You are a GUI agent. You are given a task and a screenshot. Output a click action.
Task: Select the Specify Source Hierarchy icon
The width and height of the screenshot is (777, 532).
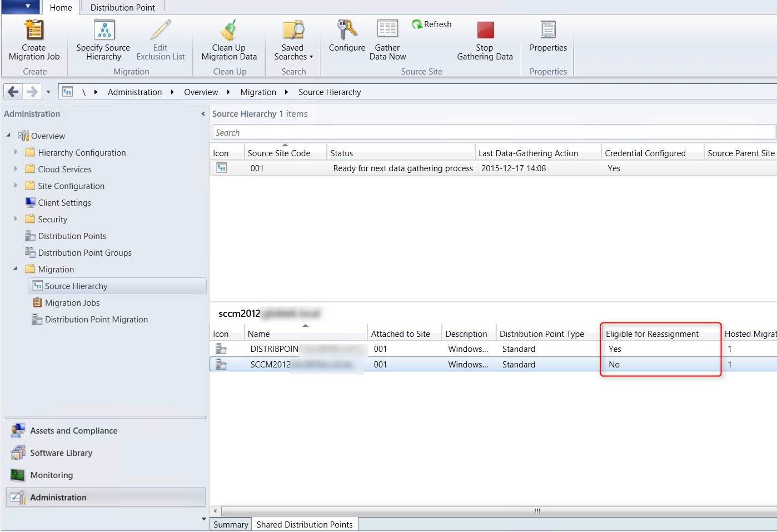point(102,31)
